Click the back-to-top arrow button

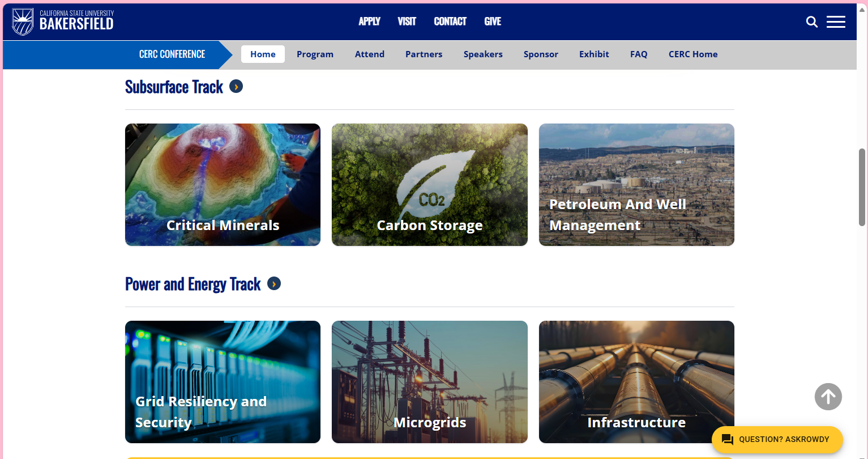[x=828, y=397]
